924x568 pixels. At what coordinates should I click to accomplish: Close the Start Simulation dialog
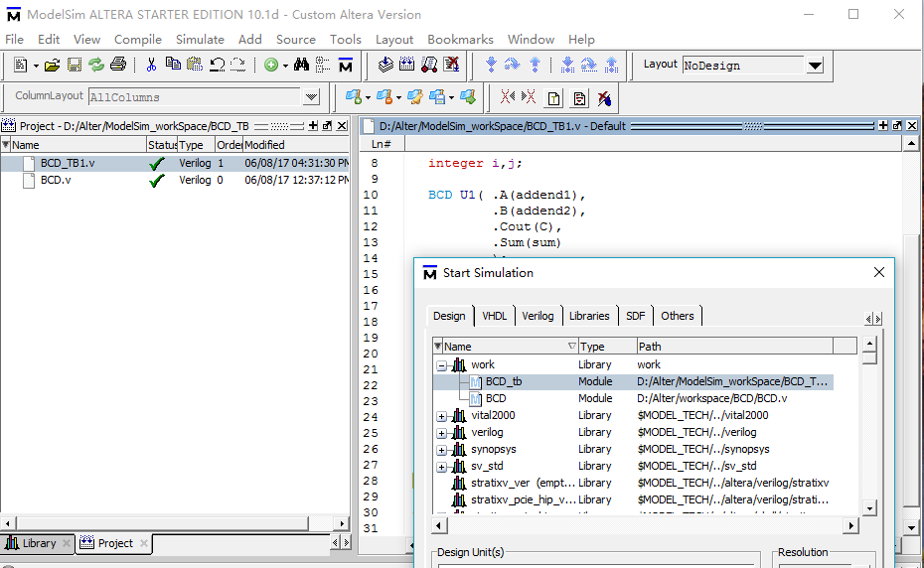coord(878,272)
